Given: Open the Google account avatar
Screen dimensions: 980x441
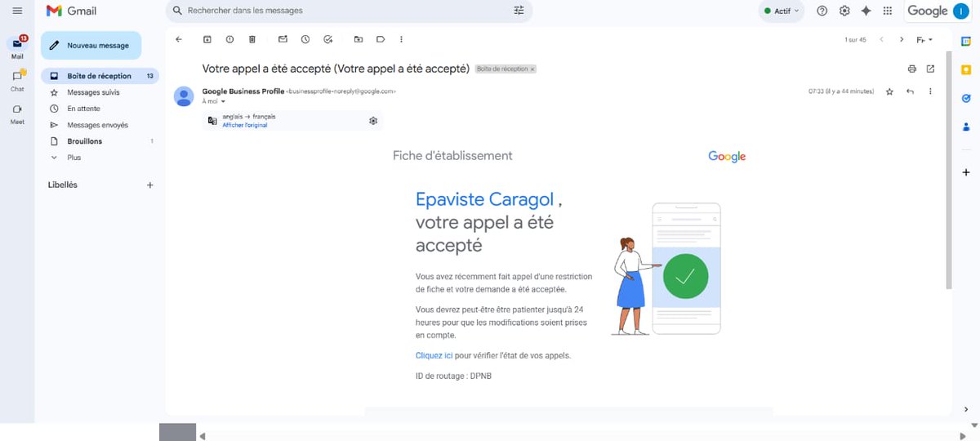Looking at the screenshot, I should click(x=962, y=11).
